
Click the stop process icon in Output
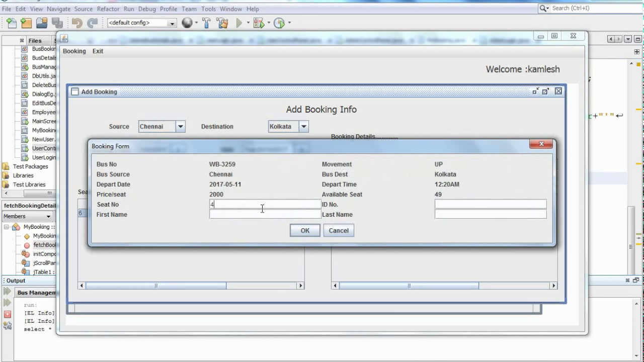[x=7, y=314]
